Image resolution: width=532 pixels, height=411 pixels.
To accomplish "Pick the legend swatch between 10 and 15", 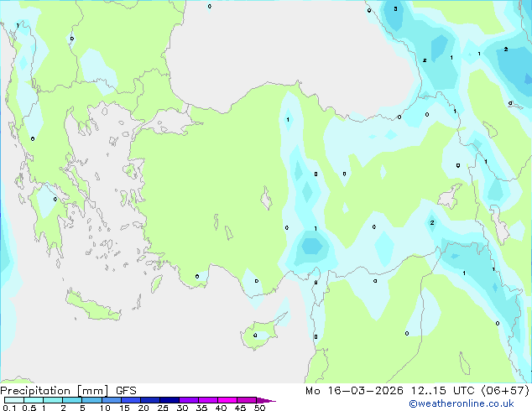I will [111, 400].
